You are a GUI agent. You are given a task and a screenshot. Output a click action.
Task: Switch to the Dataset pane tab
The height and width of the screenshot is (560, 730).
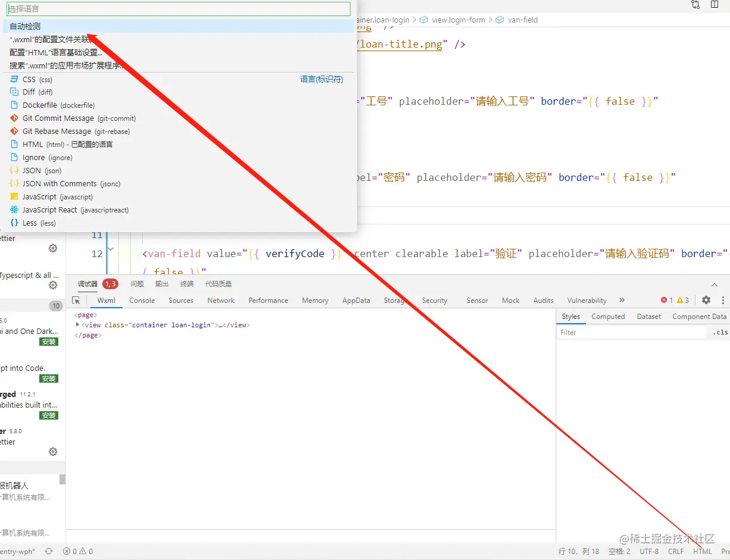649,317
